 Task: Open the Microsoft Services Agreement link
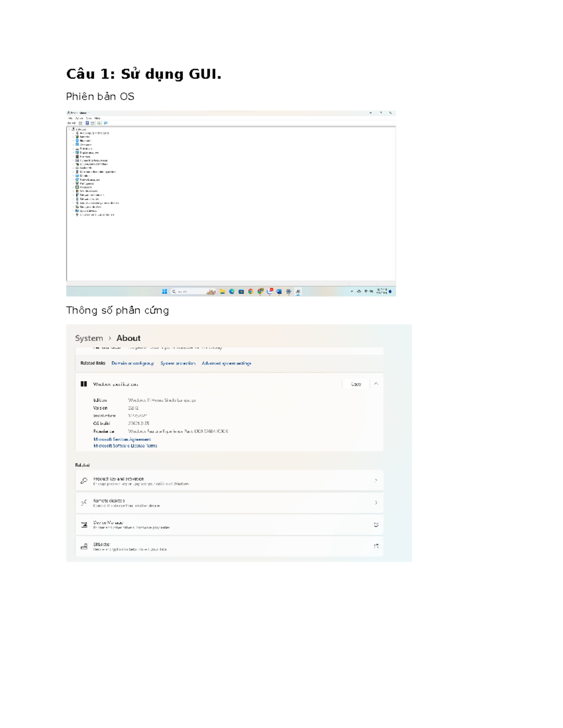point(122,439)
